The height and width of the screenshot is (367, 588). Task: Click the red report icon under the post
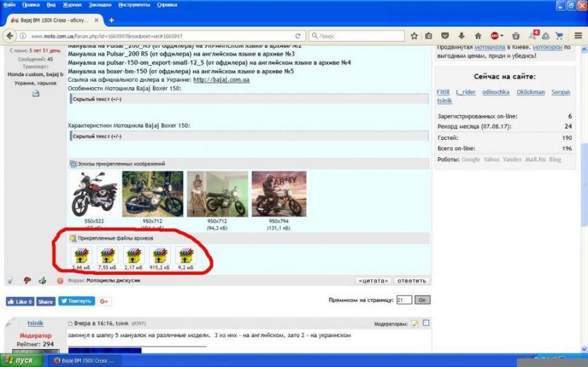tap(60, 280)
